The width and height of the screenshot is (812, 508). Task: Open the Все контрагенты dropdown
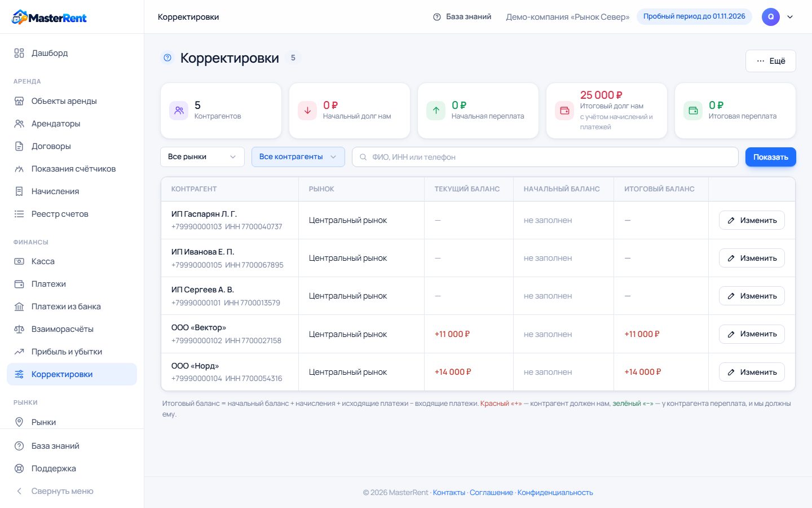coord(298,157)
